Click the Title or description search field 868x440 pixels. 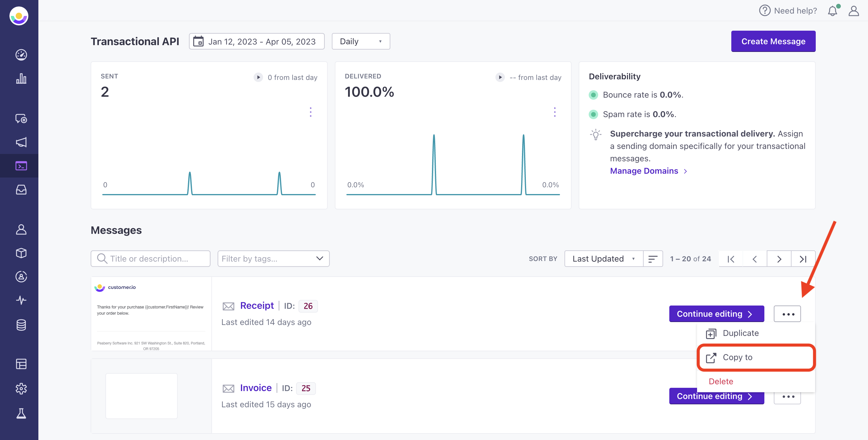[x=150, y=259]
